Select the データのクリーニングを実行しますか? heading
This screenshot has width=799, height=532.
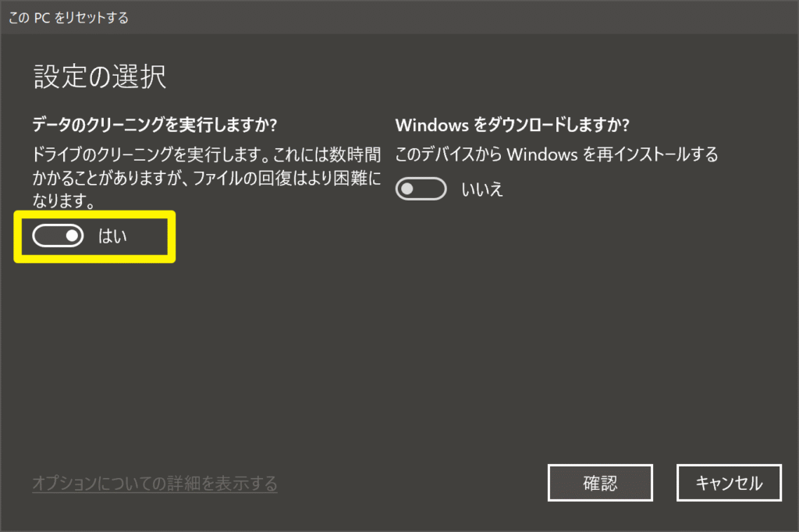point(154,125)
